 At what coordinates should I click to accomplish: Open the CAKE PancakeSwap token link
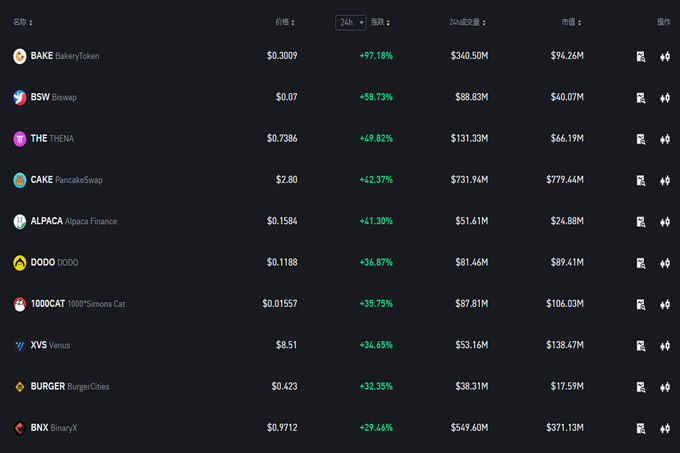tap(66, 180)
